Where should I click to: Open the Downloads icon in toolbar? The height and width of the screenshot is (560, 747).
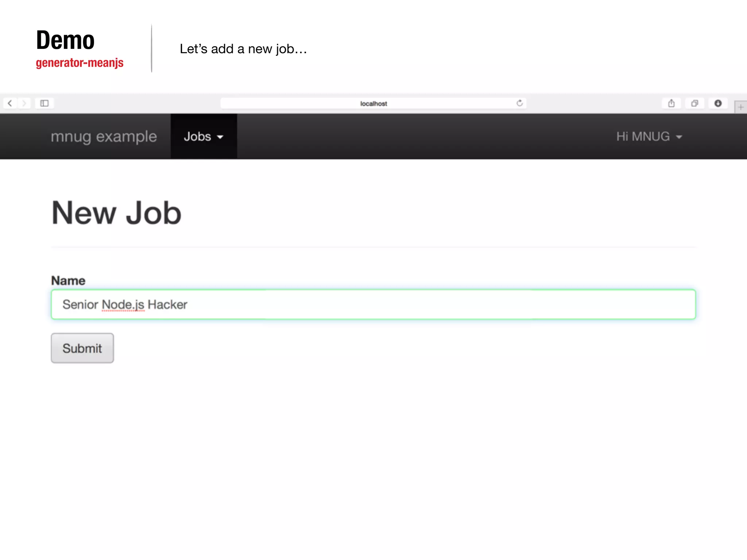coord(718,103)
